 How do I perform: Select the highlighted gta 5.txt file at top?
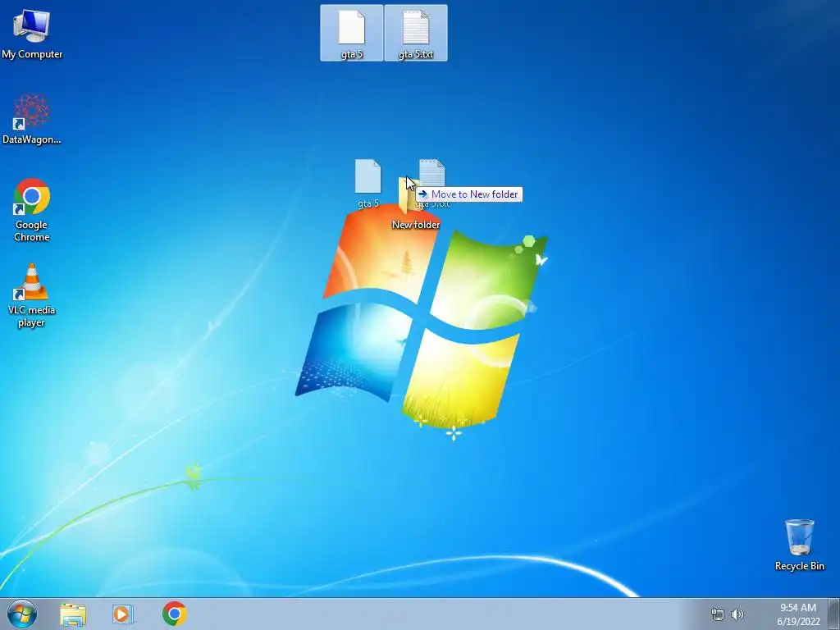click(x=416, y=33)
